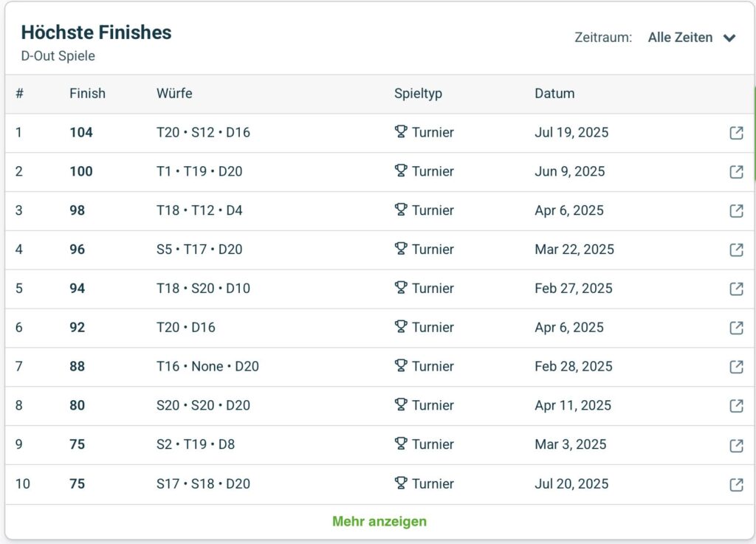Click the Würfe column header

[x=174, y=94]
